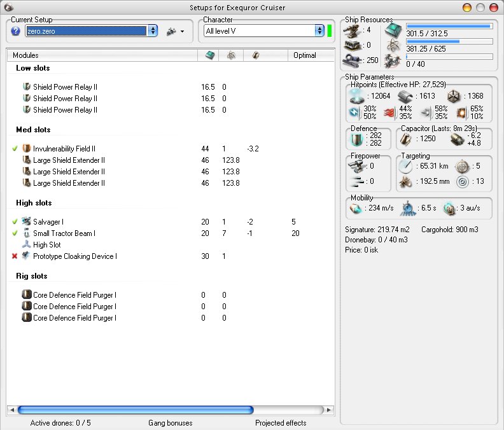This screenshot has height=430, width=504.
Task: Click the CPU resource icon
Action: click(x=393, y=31)
